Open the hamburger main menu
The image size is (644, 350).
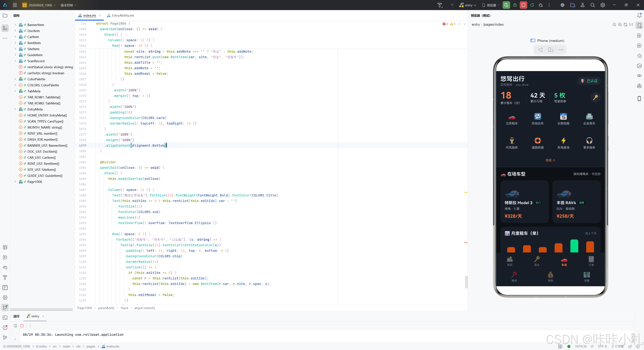[15, 5]
